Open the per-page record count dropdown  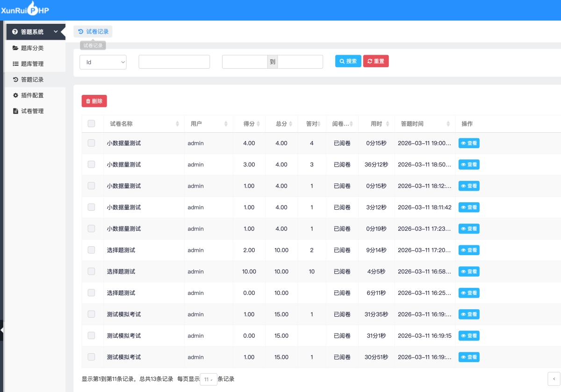[209, 379]
